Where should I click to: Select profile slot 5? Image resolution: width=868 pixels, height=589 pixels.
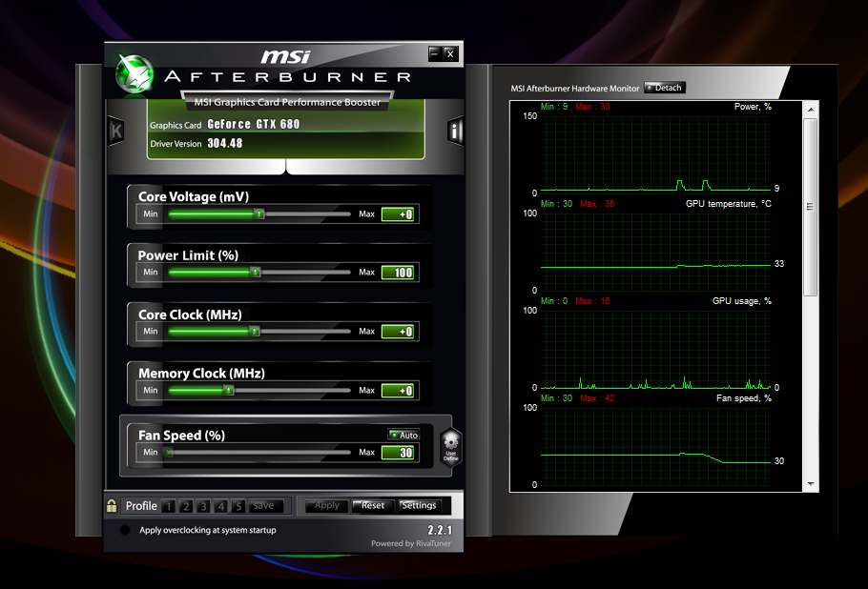point(238,506)
